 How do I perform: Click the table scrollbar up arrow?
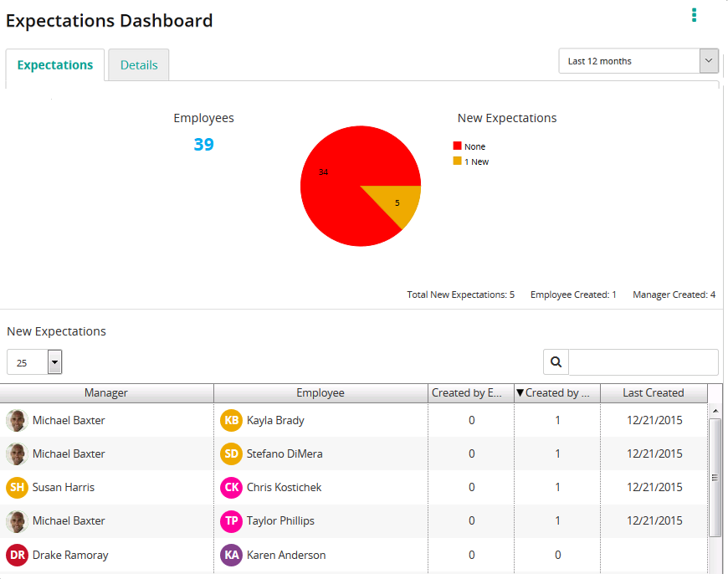point(715,411)
